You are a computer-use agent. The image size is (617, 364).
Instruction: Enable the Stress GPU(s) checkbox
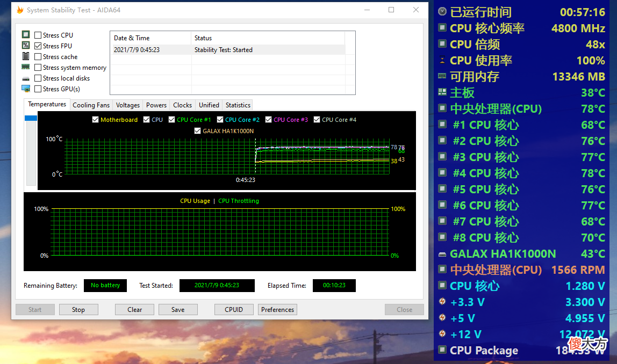[x=38, y=89]
